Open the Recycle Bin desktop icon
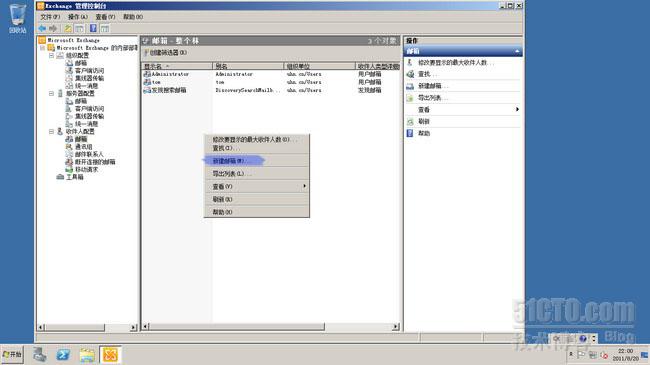Screen dimensions: 650x365 point(17,19)
